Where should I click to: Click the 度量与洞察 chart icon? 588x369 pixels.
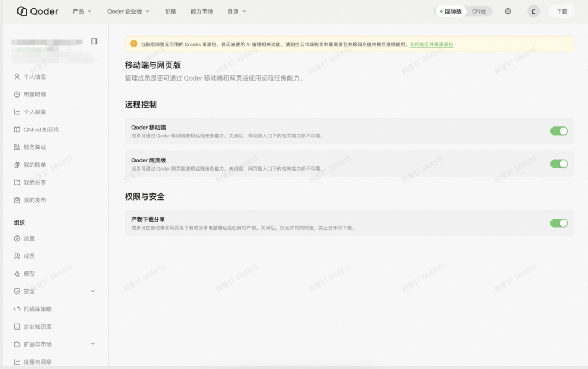pos(17,362)
